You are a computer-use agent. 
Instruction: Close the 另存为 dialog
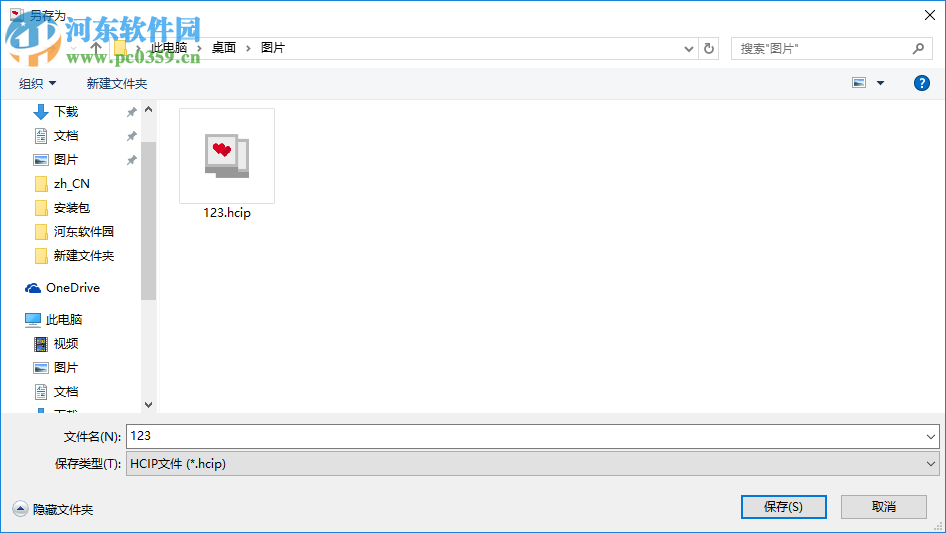pos(930,15)
